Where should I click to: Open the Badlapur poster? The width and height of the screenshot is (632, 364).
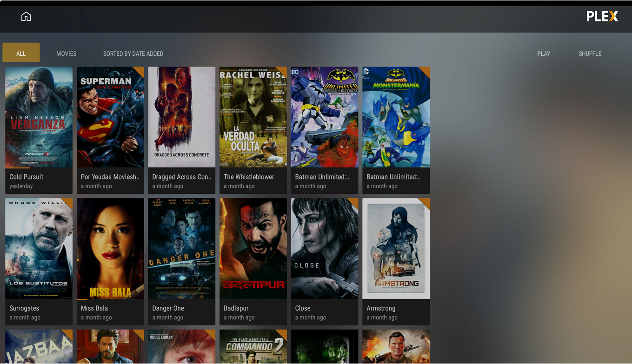click(253, 249)
